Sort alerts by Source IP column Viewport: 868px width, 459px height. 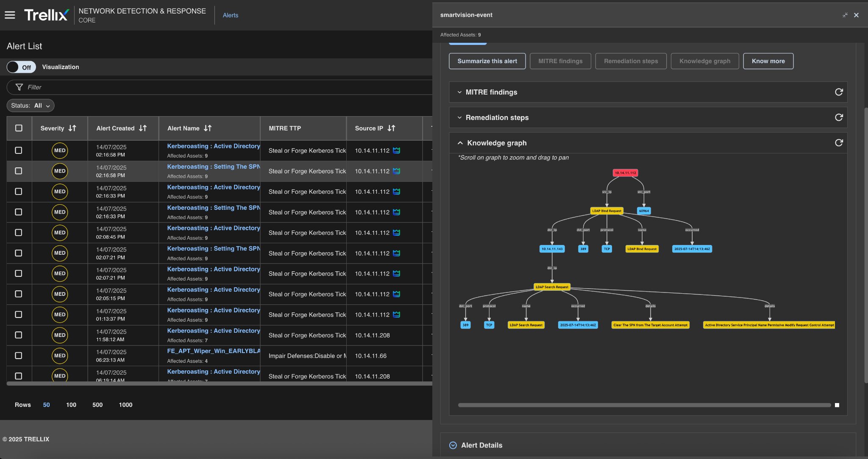click(x=391, y=128)
